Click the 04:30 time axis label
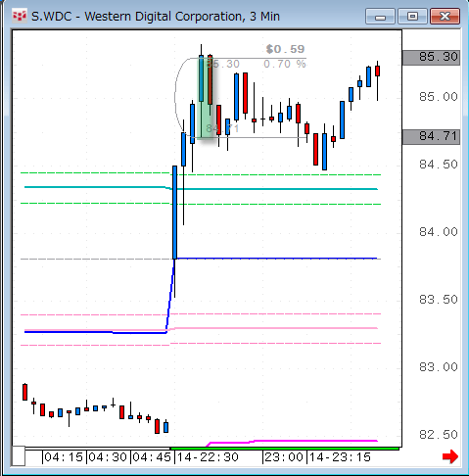 [x=108, y=457]
